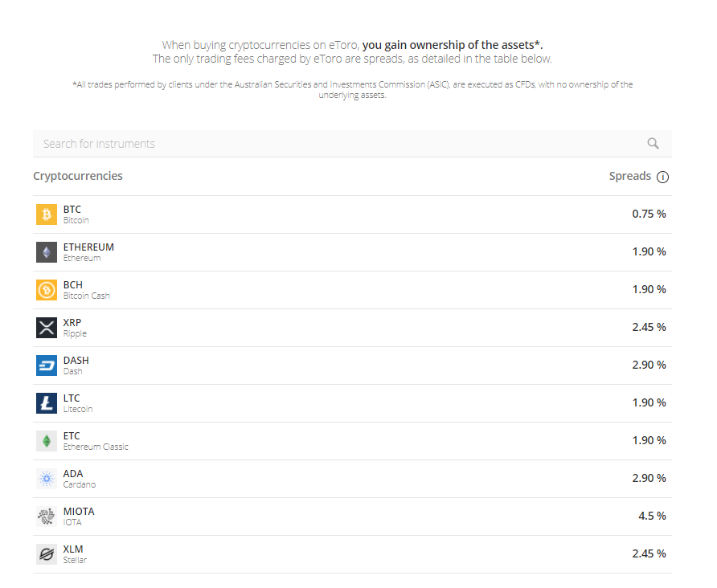Select the MIOTA 4.5 % spread value

pos(652,516)
